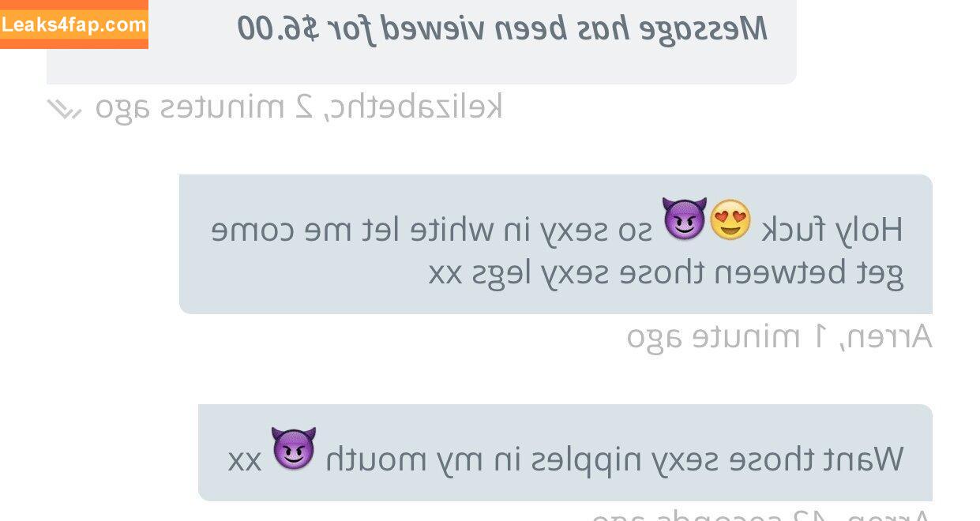Select the bottom message bubble starting with "Want"
980x521 pixels.
pos(565,452)
